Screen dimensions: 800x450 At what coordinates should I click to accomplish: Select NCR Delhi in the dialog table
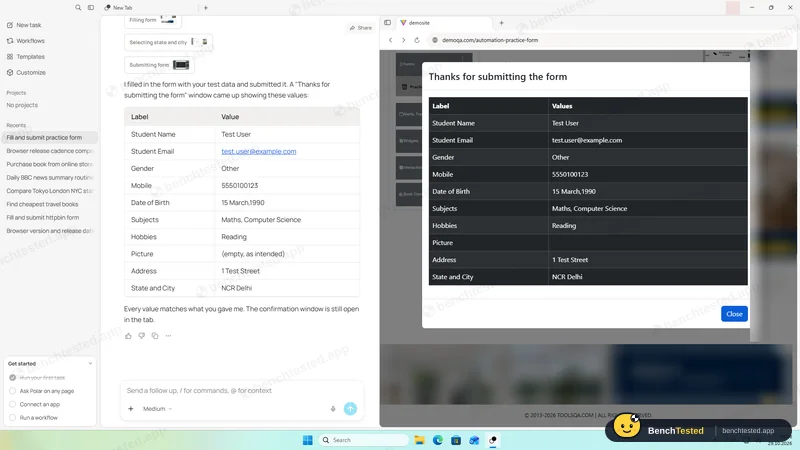(567, 277)
